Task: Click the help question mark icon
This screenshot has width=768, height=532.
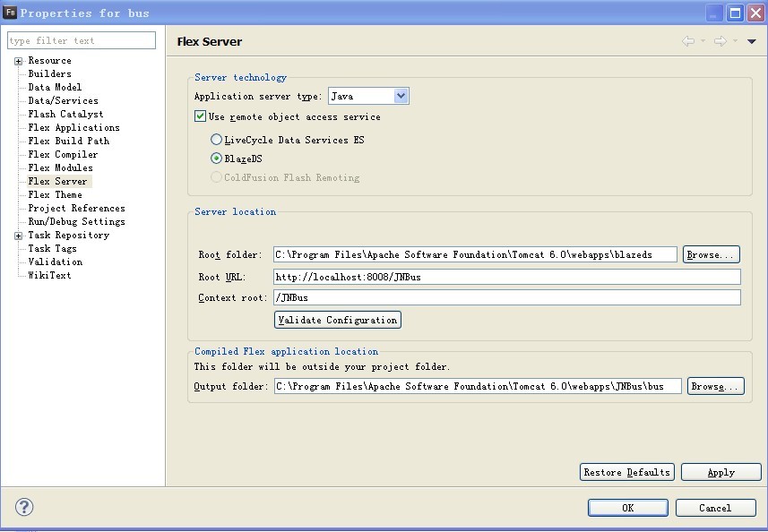Action: pyautogui.click(x=24, y=507)
